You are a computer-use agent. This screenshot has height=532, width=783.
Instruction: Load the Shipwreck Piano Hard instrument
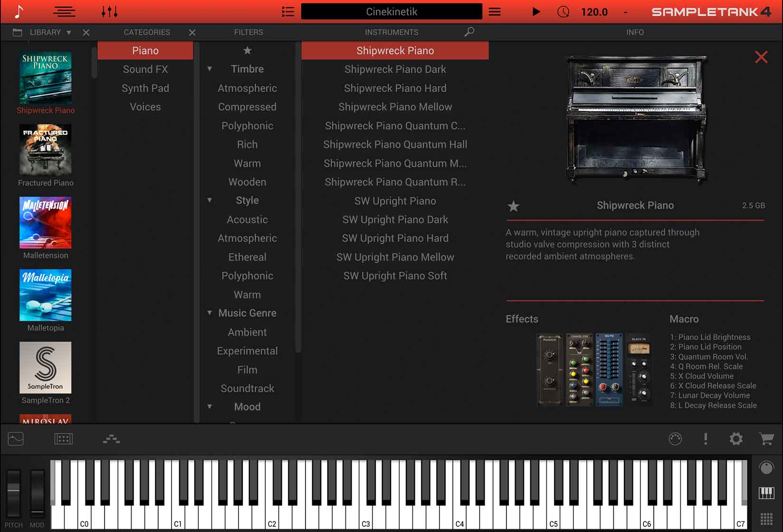[x=395, y=88]
